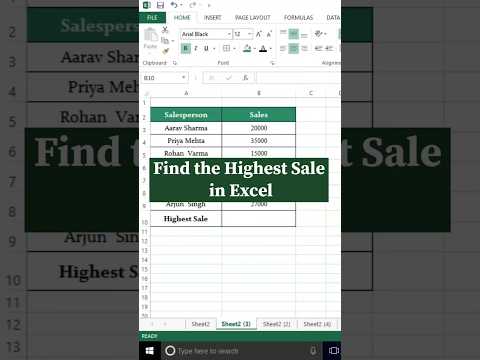This screenshot has width=480, height=360.
Task: Expand the Borders dropdown arrow
Action: (234, 49)
